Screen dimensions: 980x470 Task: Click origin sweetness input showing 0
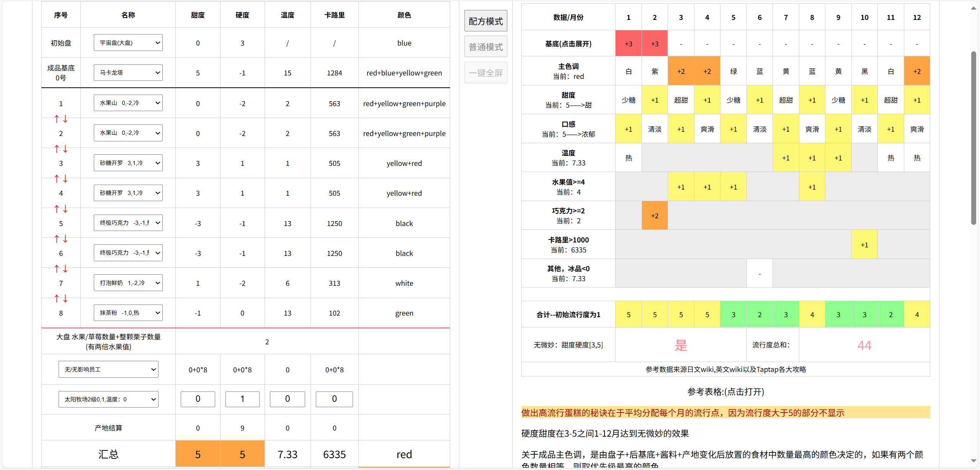pos(198,399)
